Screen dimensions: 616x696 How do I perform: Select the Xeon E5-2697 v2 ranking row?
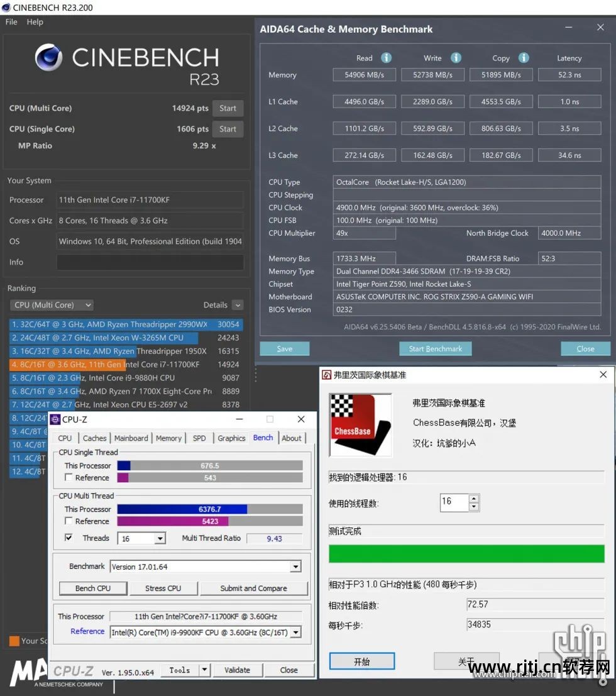coord(126,404)
